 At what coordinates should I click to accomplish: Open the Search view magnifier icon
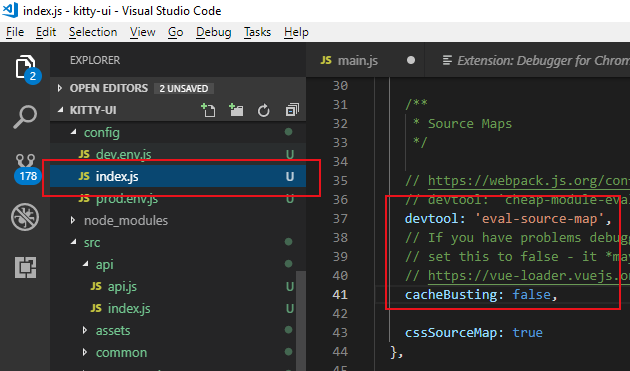click(25, 117)
